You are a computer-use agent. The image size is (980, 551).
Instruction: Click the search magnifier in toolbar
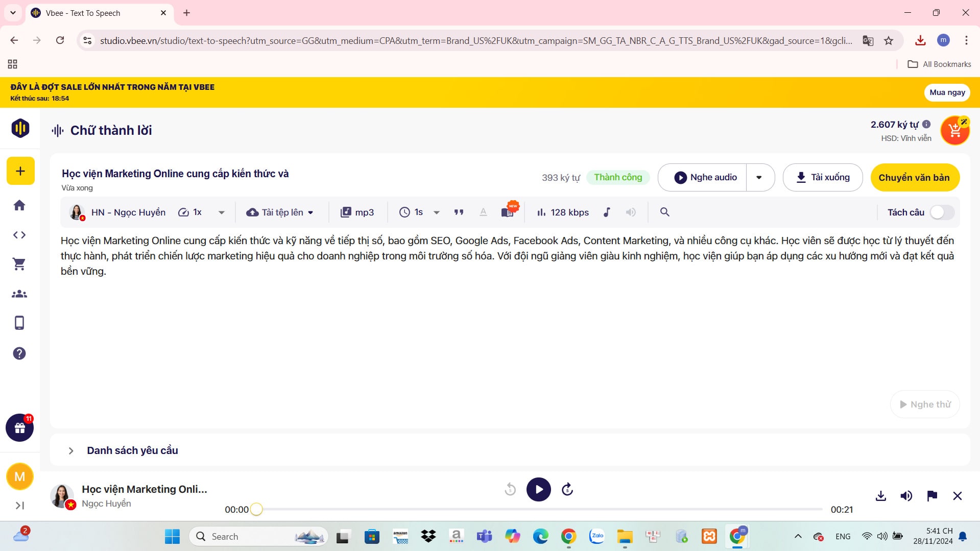(x=664, y=212)
